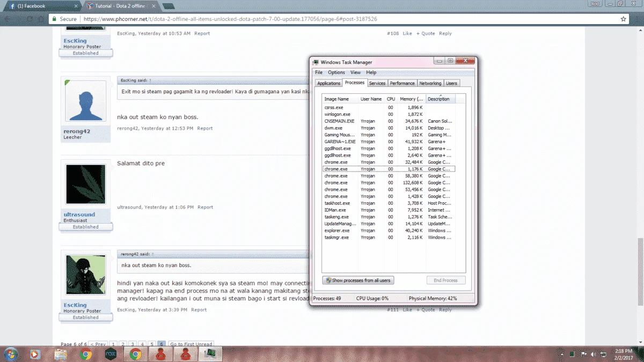This screenshot has height=362, width=644.
Task: Expand the 'EscKing said:' quote arrow
Action: pos(150,80)
